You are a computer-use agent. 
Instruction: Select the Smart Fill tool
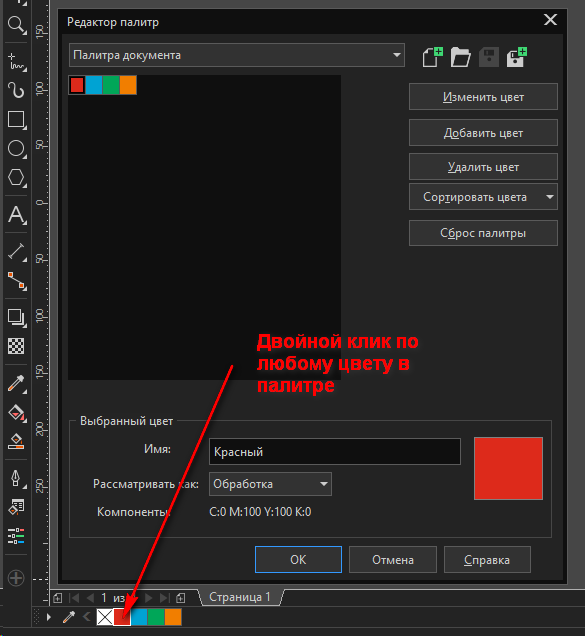pos(16,441)
